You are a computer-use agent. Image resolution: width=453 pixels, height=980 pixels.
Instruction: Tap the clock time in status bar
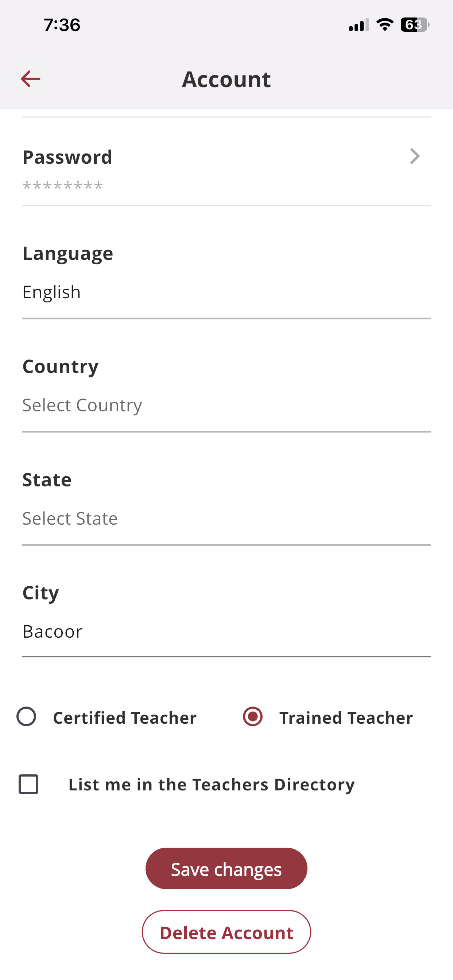62,25
